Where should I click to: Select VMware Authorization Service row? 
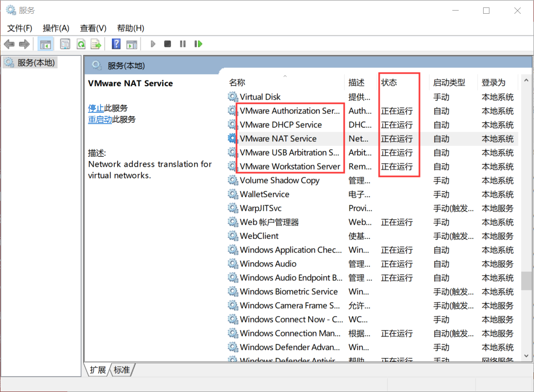point(373,111)
